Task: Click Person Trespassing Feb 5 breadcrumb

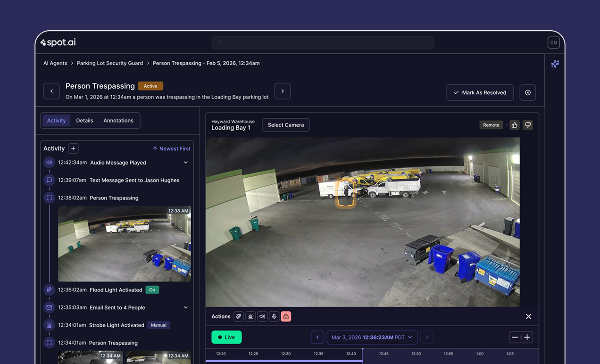Action: (x=206, y=63)
